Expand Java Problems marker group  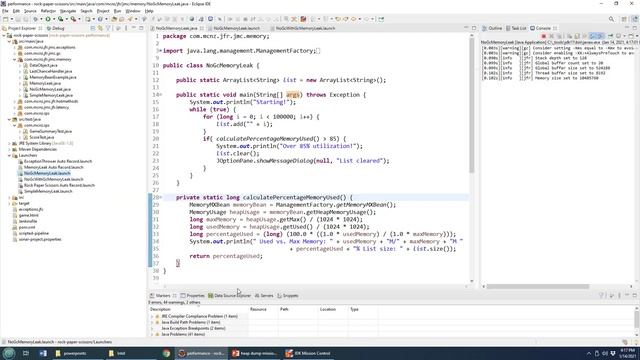click(152, 334)
